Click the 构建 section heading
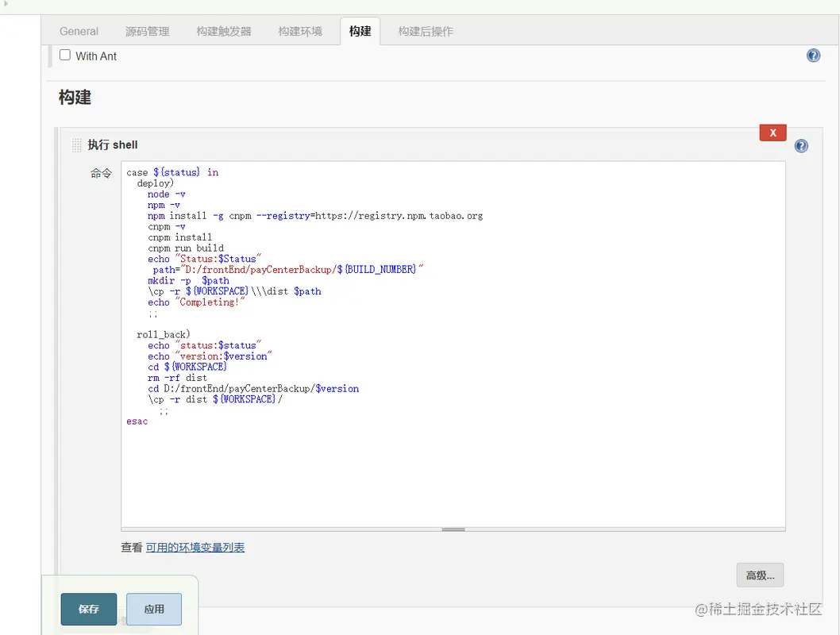840x635 pixels. (x=75, y=98)
